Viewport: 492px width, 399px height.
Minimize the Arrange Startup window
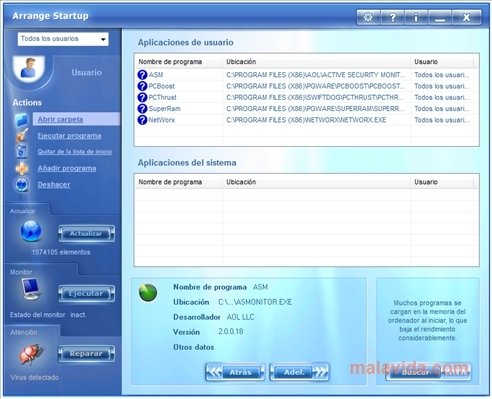click(x=440, y=17)
